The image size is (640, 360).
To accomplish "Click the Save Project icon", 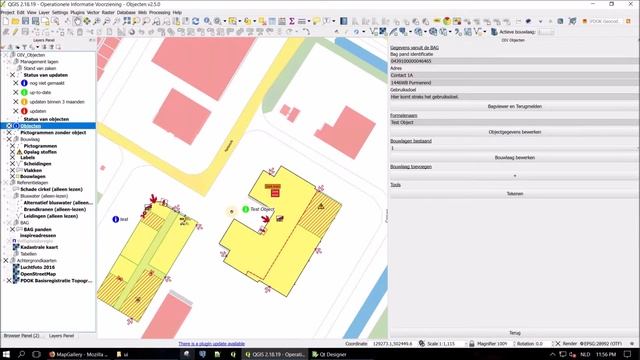I will point(25,21).
